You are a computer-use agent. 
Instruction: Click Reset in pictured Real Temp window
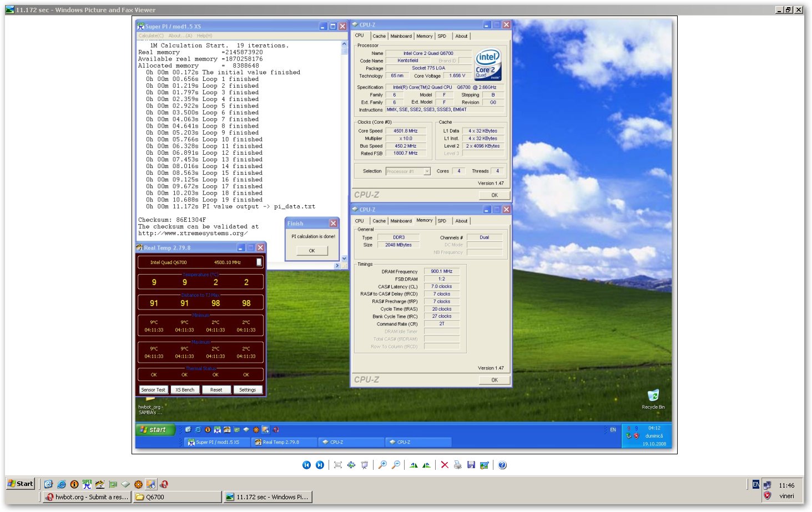point(216,389)
